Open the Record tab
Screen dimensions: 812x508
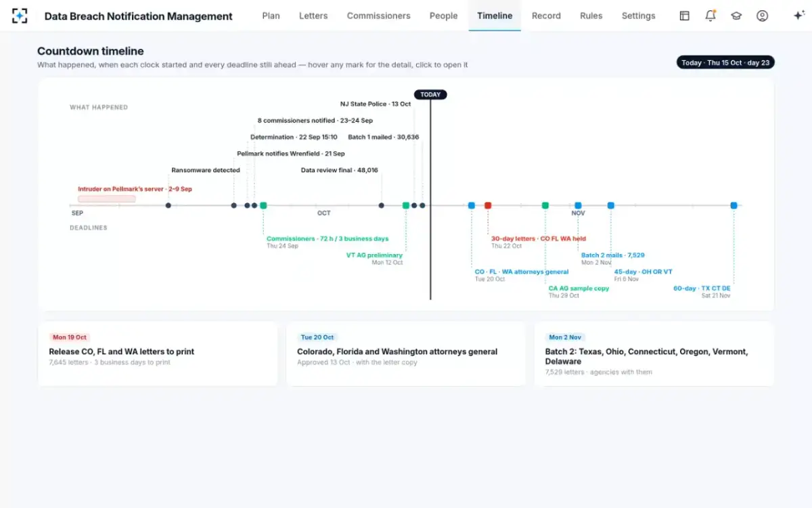pos(546,16)
